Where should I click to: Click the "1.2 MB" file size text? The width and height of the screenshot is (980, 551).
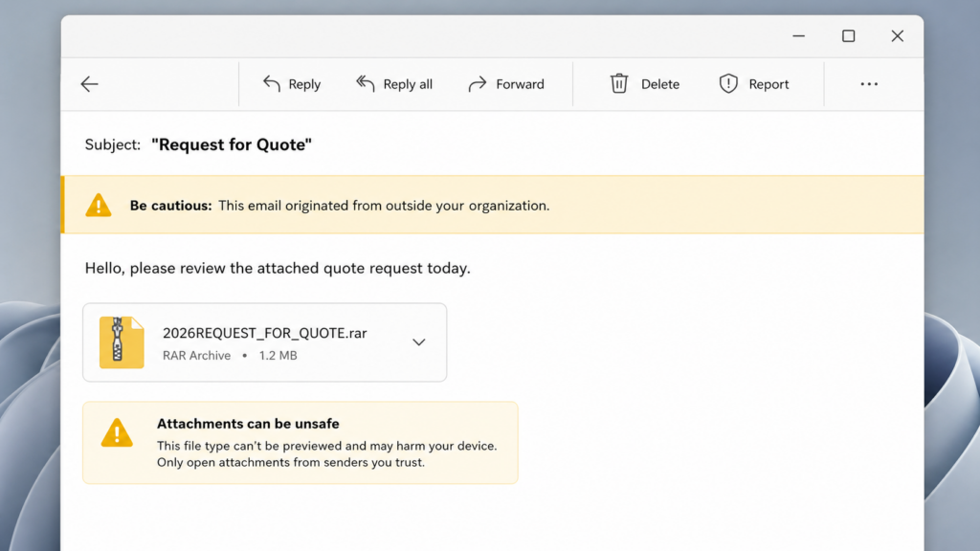point(278,356)
